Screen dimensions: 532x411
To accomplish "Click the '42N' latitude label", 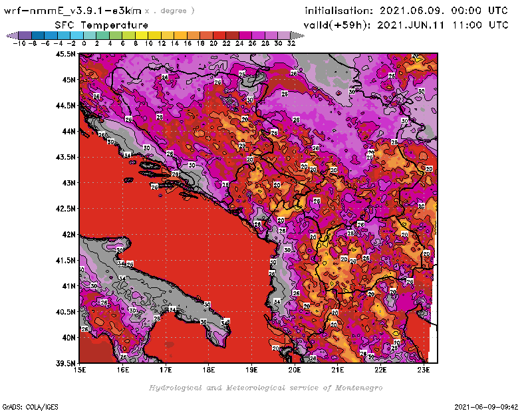I will [68, 235].
